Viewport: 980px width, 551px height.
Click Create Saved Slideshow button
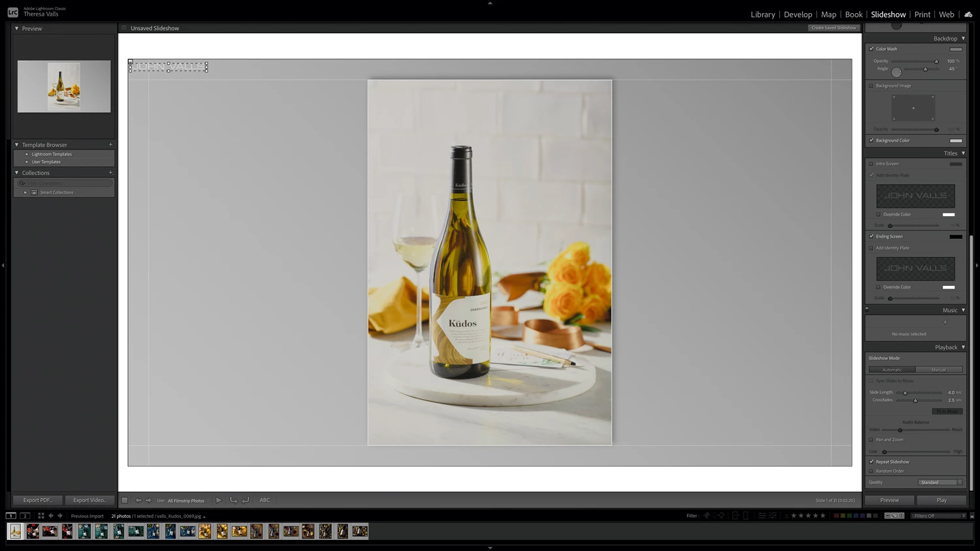(834, 28)
